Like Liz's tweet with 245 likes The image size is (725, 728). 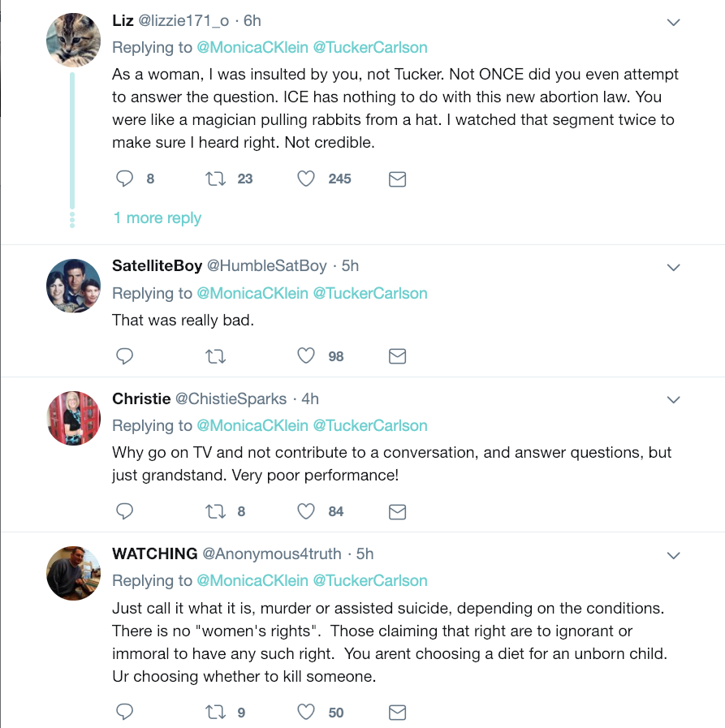pos(306,179)
